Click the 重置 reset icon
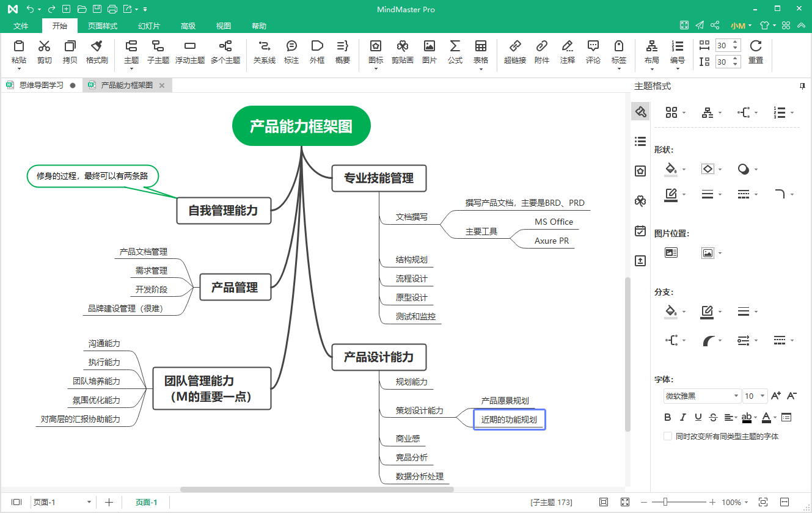The height and width of the screenshot is (513, 812). 756,46
